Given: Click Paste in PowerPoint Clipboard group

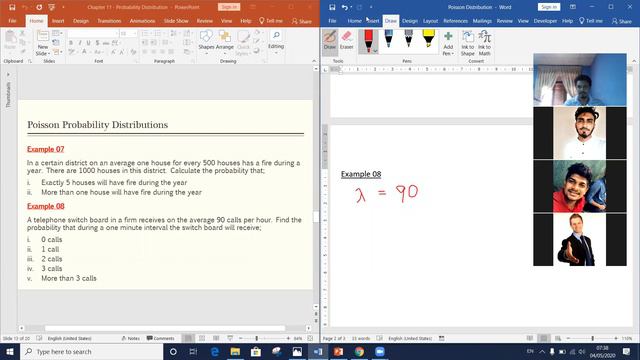Looking at the screenshot, I should [x=10, y=41].
